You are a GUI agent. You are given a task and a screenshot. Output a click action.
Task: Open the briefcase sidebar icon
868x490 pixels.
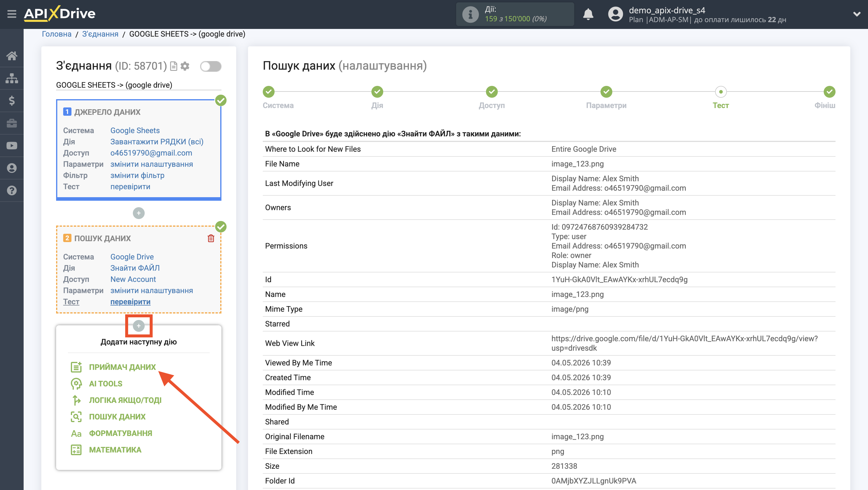pyautogui.click(x=12, y=123)
